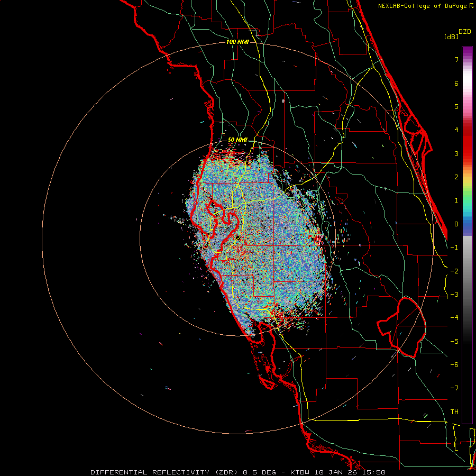Image resolution: width=476 pixels, height=476 pixels.
Task: Select the 1 value on color scale
Action: point(456,200)
